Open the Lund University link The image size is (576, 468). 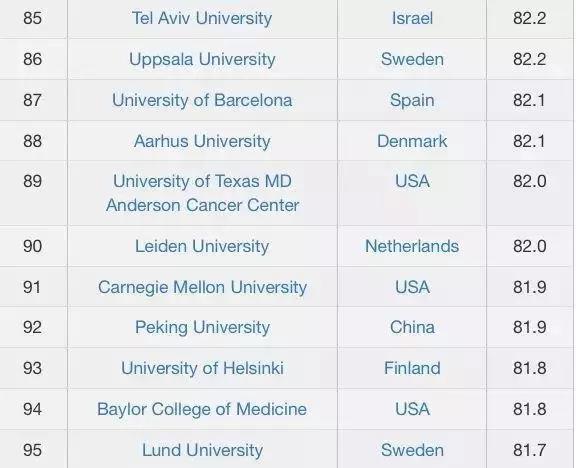[x=202, y=450]
